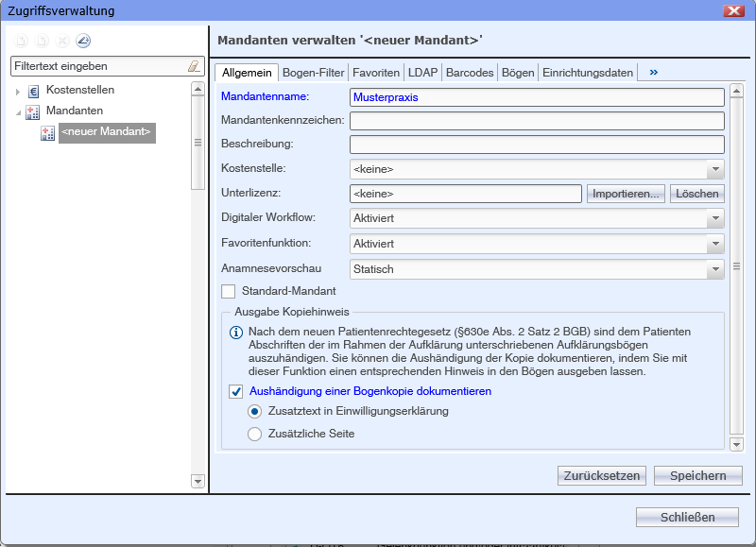Click the Mandantenkennzeichen input field
The width and height of the screenshot is (756, 547).
(x=537, y=120)
